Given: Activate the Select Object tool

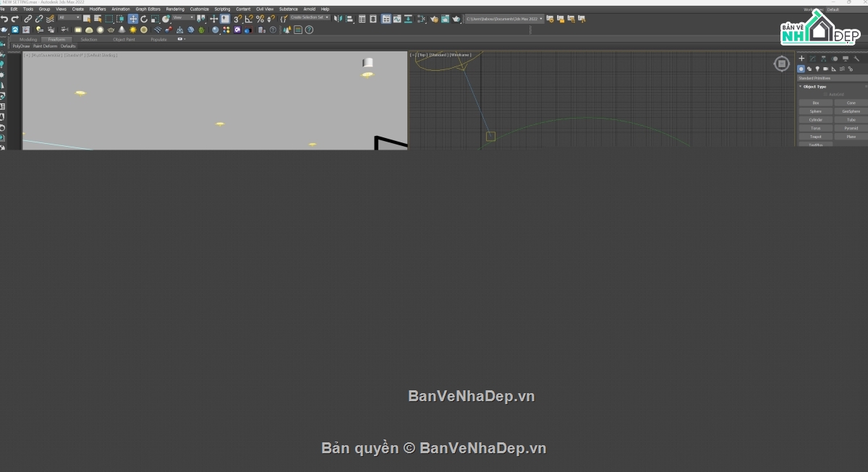Looking at the screenshot, I should click(x=87, y=19).
